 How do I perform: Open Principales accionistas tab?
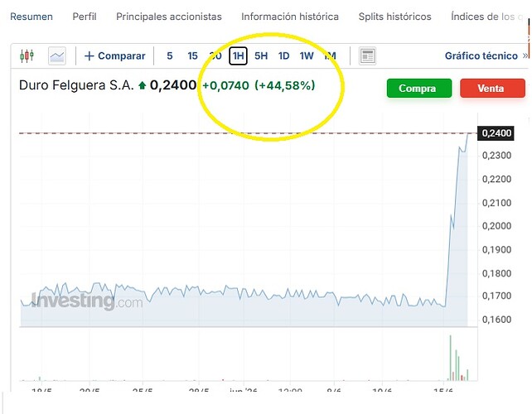(x=169, y=17)
